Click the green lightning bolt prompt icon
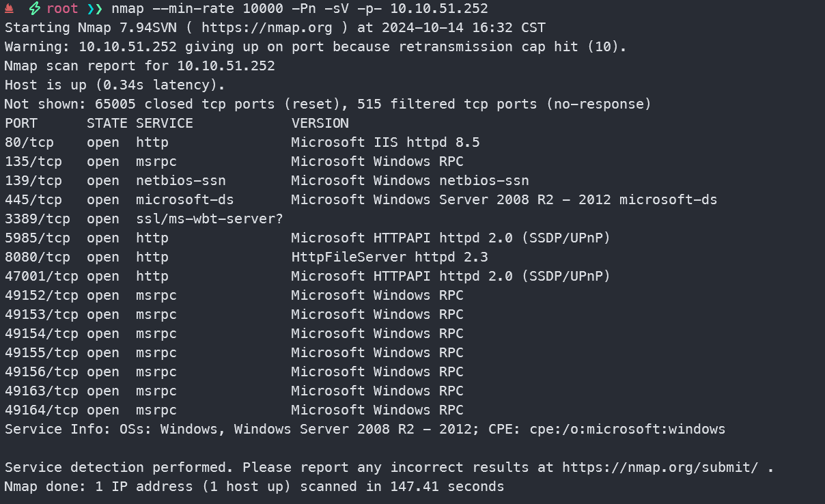Image resolution: width=825 pixels, height=504 pixels. coord(34,10)
